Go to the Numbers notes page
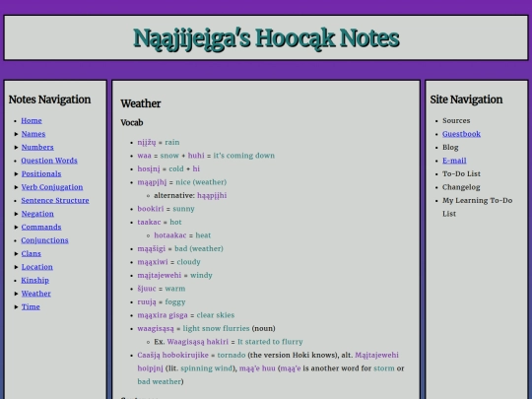This screenshot has width=532, height=399. tap(37, 147)
